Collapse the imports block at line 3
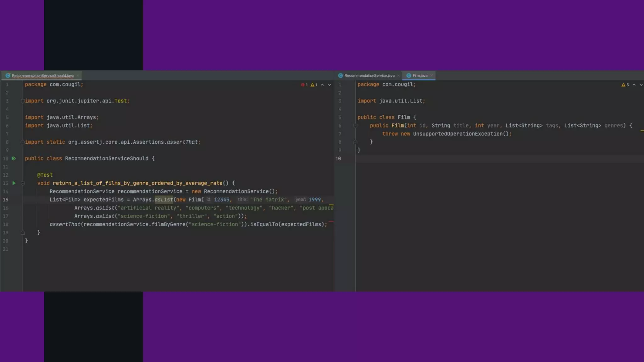644x362 pixels. click(x=23, y=101)
